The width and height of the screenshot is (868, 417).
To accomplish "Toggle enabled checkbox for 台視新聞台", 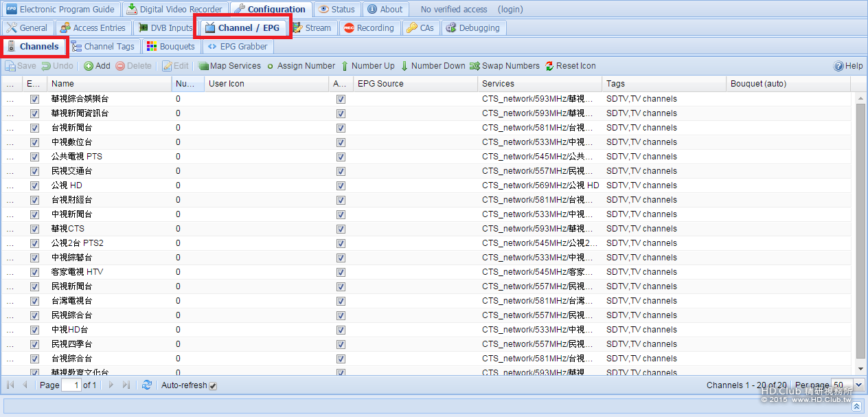I will pyautogui.click(x=34, y=128).
